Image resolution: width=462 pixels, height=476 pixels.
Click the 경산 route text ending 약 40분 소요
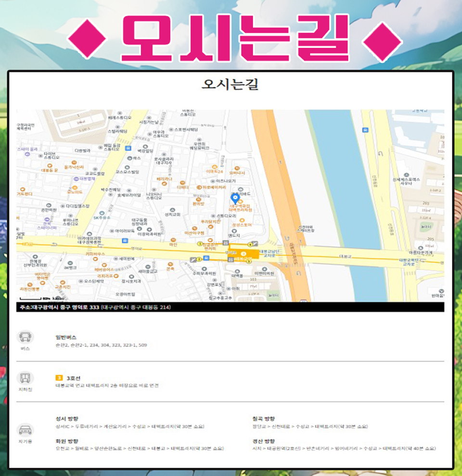pyautogui.click(x=344, y=449)
